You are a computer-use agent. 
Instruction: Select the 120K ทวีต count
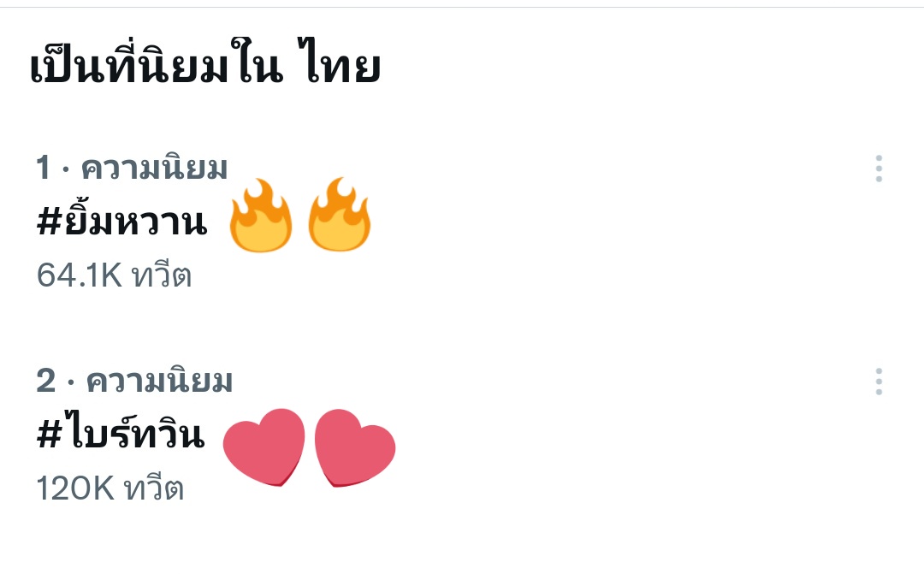coord(110,488)
